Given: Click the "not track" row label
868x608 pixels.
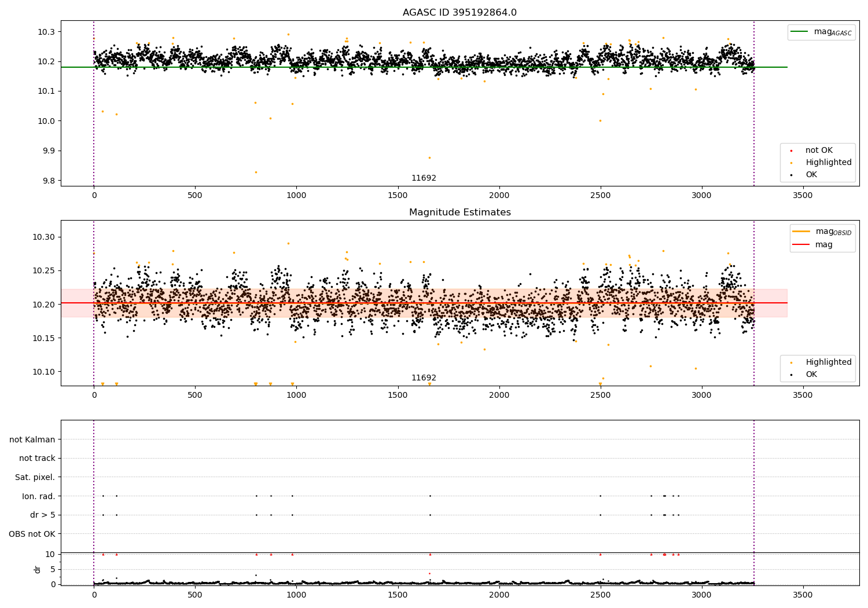Looking at the screenshot, I should click(37, 459).
